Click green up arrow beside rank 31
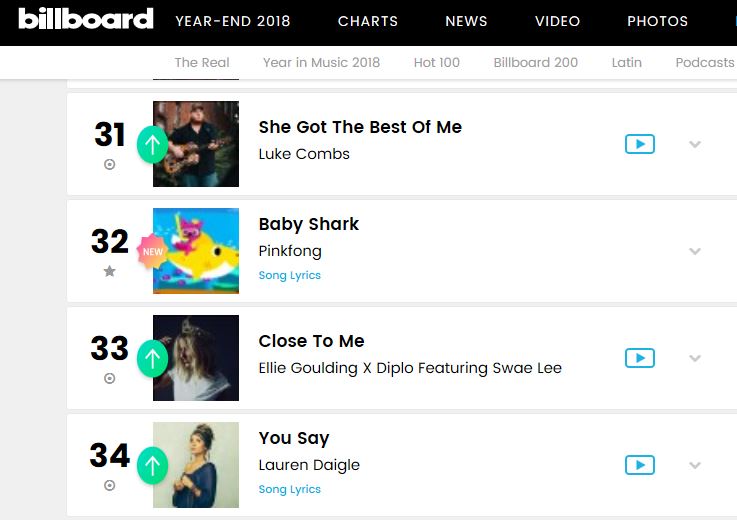The width and height of the screenshot is (737, 520). pos(152,144)
